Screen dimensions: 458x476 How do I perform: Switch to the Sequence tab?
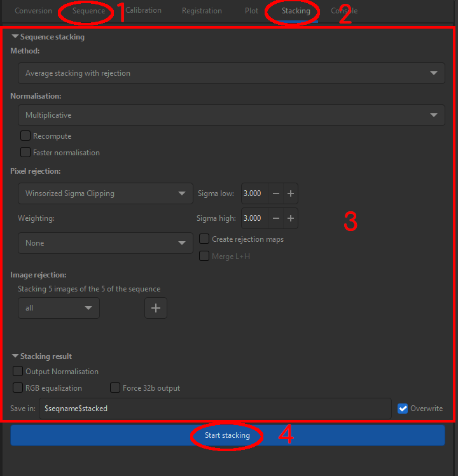click(88, 11)
